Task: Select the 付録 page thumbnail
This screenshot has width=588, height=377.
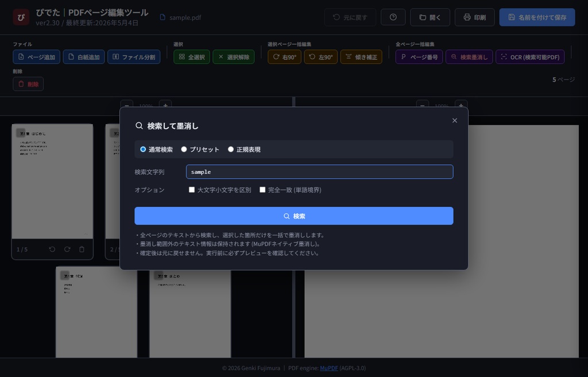Action: (96, 312)
